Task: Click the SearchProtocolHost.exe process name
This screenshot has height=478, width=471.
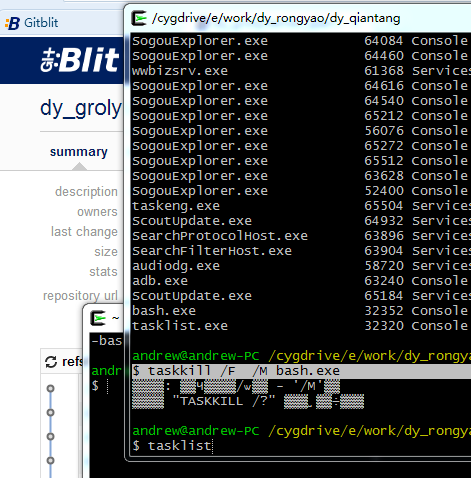Action: click(x=220, y=236)
